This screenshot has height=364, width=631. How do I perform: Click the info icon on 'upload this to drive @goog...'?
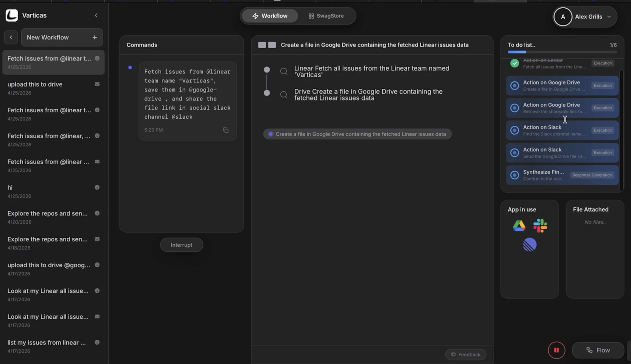[97, 265]
